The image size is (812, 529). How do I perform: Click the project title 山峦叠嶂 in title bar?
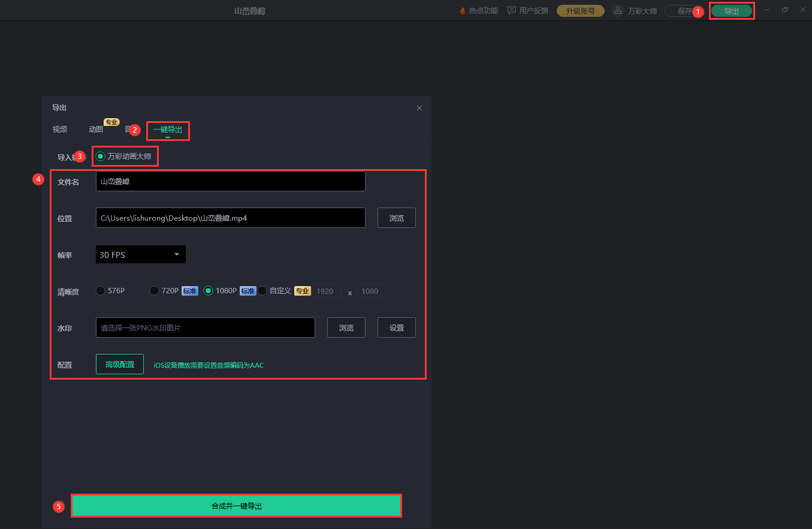[x=250, y=11]
